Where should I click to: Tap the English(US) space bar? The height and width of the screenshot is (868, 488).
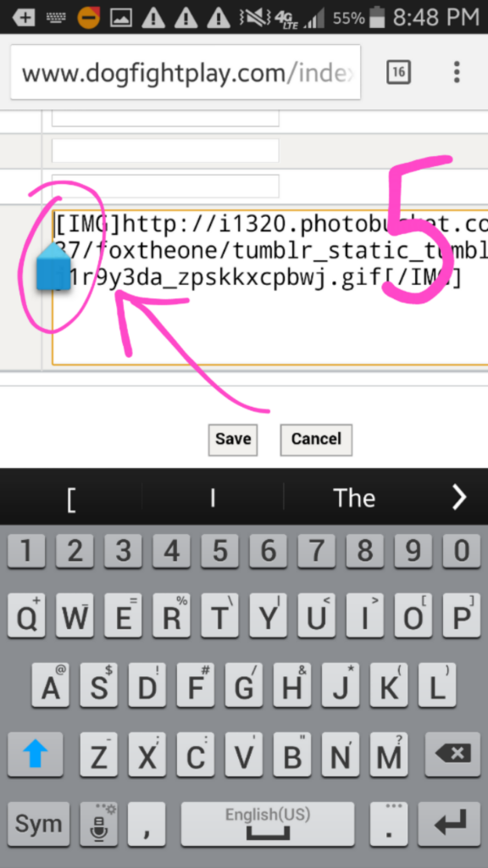(x=267, y=824)
